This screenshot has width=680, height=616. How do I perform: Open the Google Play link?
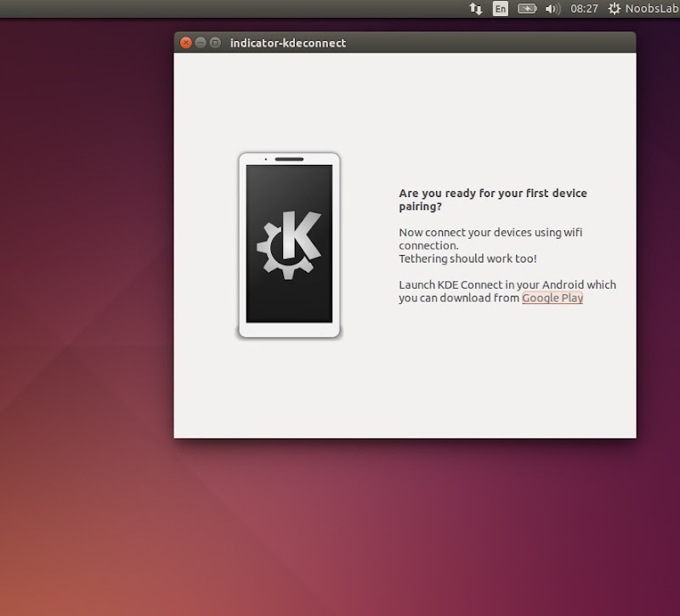(552, 298)
